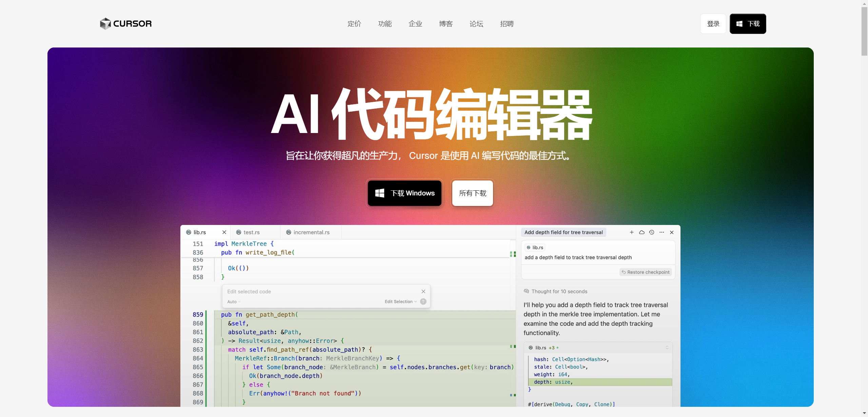Close the lib.rs tab with X icon
Viewport: 868px width, 417px height.
(x=224, y=232)
